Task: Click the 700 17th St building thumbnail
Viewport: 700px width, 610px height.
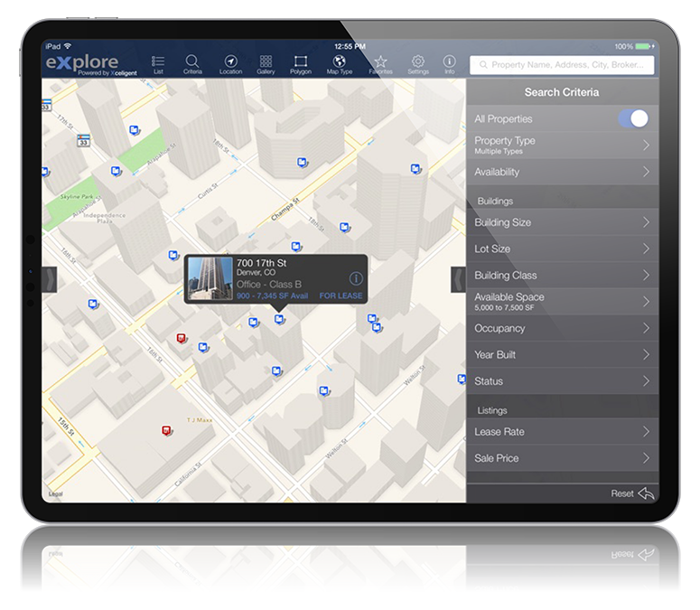Action: tap(210, 279)
